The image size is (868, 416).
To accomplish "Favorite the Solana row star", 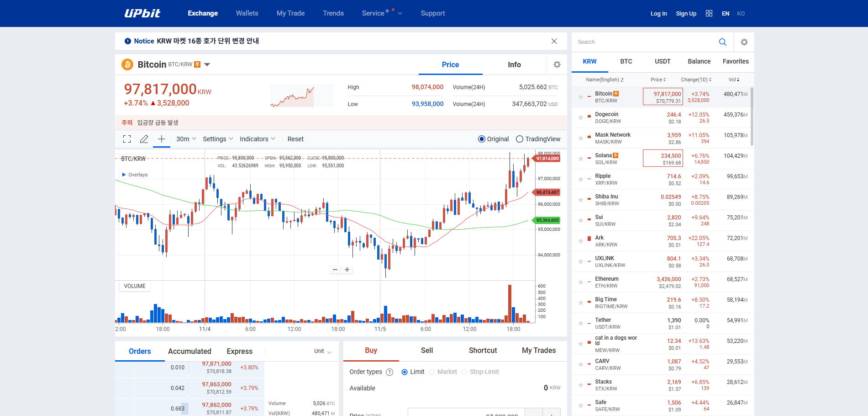I will tap(581, 159).
